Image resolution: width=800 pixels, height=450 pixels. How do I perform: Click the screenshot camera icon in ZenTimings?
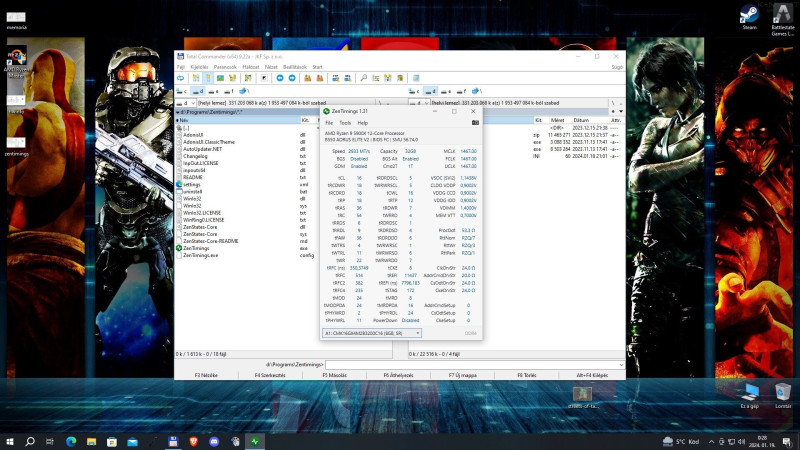tap(475, 122)
